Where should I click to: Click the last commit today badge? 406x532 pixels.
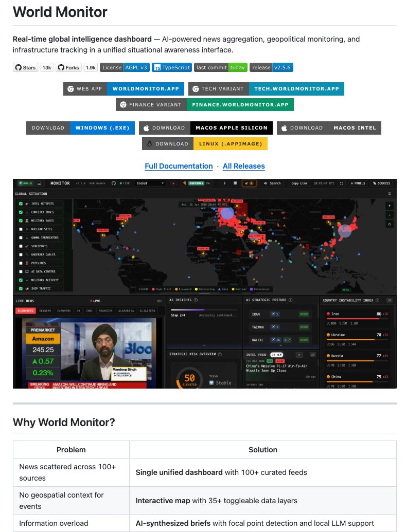pyautogui.click(x=221, y=67)
